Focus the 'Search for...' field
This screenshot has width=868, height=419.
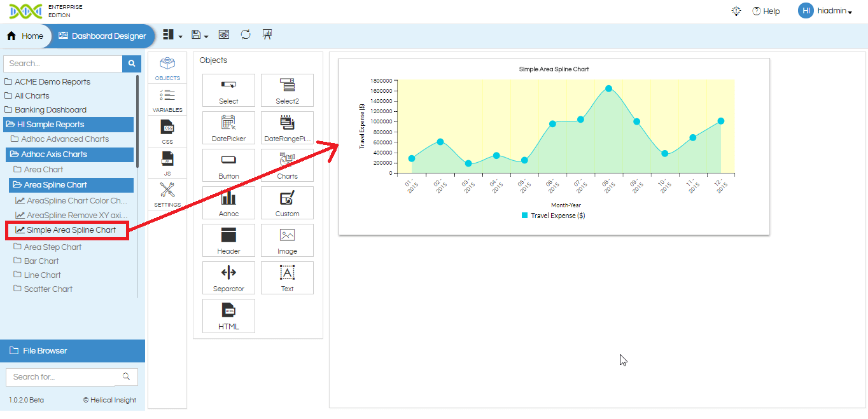62,377
